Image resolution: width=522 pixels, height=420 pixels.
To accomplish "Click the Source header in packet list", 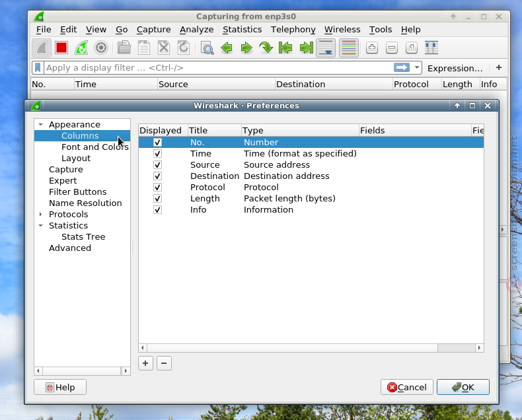I will (216, 85).
